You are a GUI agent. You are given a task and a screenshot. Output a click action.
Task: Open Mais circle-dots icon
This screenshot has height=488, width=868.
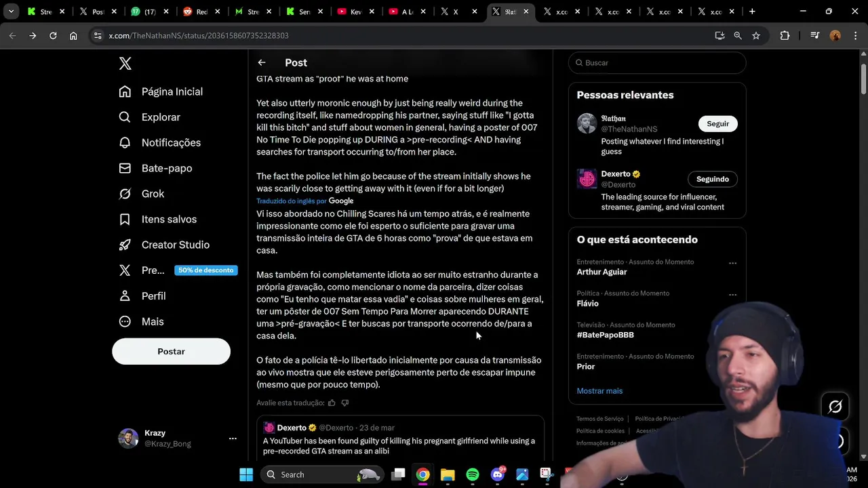pos(125,321)
